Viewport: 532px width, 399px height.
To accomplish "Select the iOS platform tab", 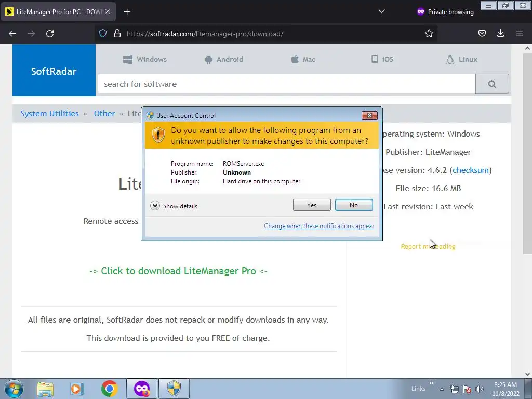I will coord(382,59).
